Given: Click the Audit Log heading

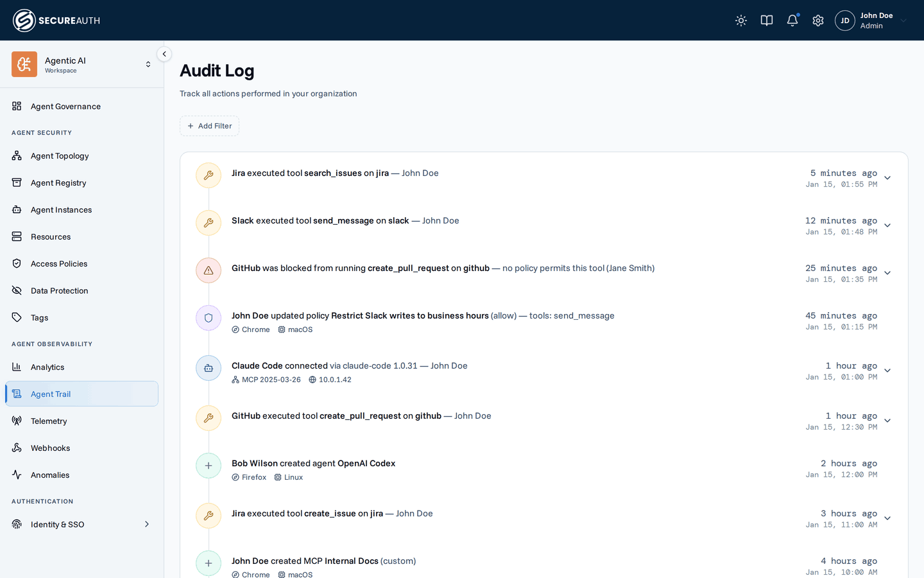Looking at the screenshot, I should pos(217,71).
